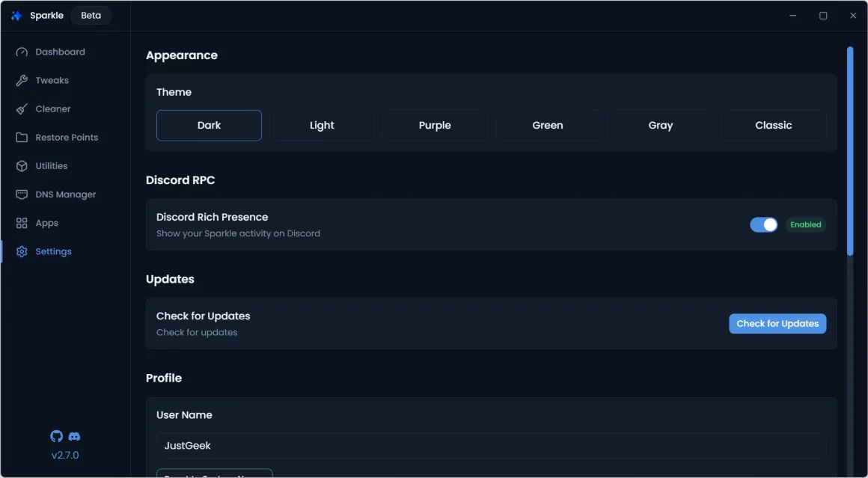Choose the Purple theme
The height and width of the screenshot is (478, 868).
coord(435,126)
